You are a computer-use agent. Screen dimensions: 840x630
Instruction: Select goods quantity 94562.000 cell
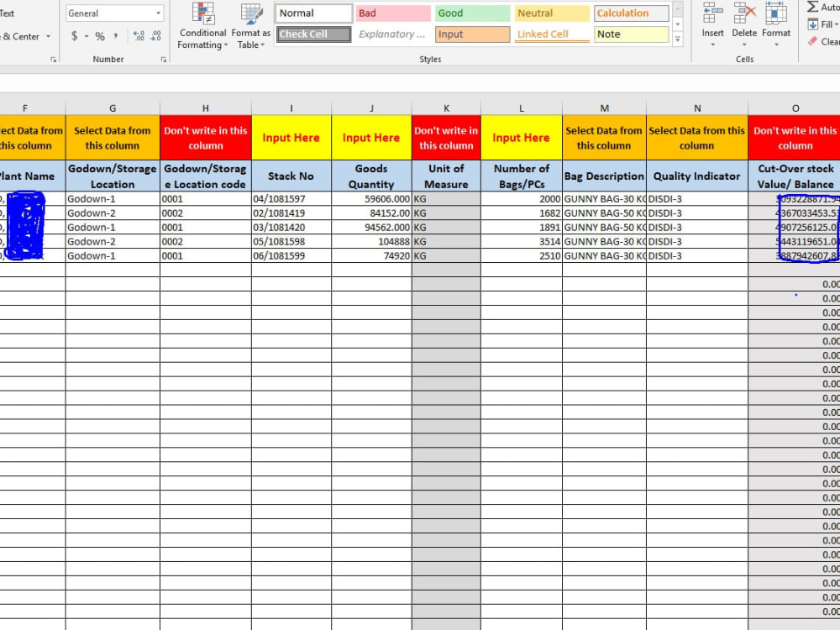(x=372, y=227)
